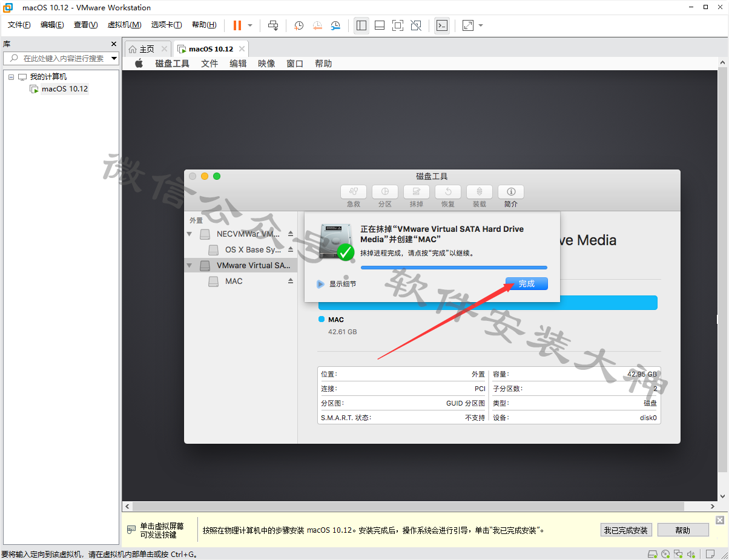
Task: Choose the 抹掉 erase tool
Action: click(417, 192)
